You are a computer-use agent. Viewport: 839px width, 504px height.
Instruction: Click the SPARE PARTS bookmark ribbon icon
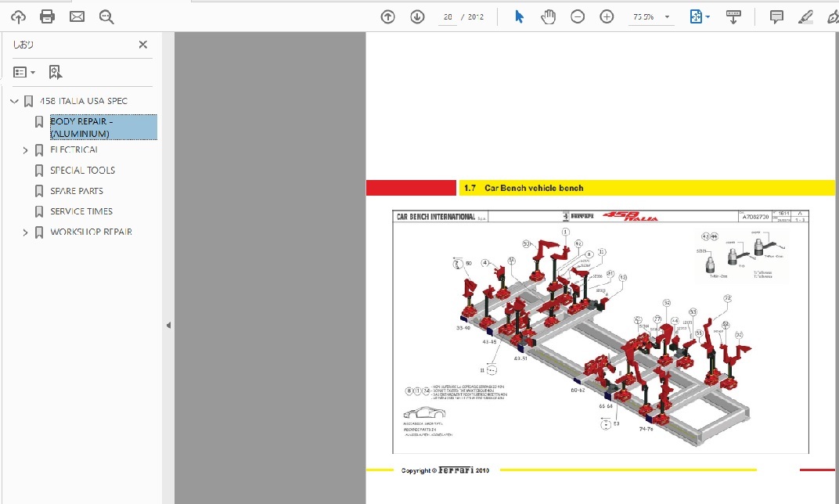click(39, 191)
